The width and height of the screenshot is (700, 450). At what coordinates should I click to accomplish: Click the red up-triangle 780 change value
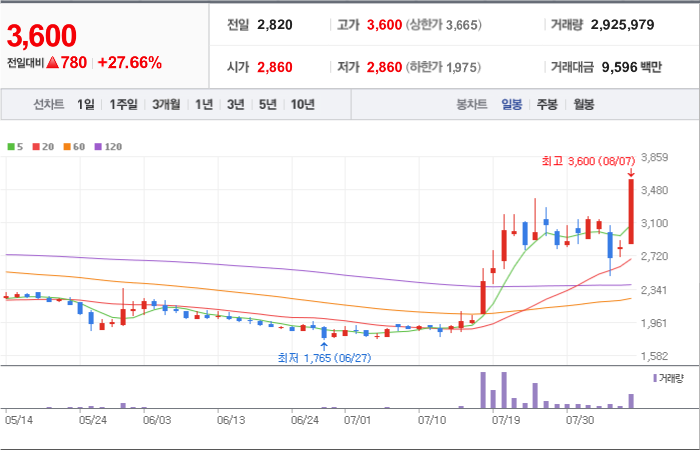(67, 63)
